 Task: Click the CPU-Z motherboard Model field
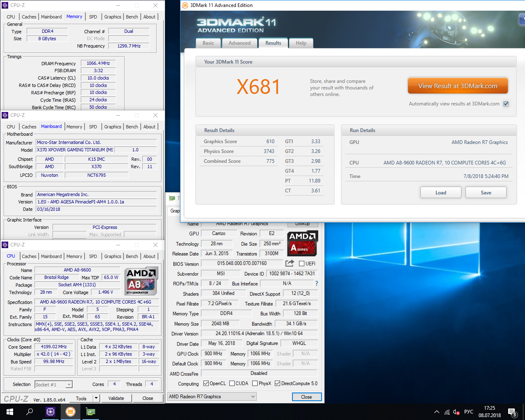[75, 150]
